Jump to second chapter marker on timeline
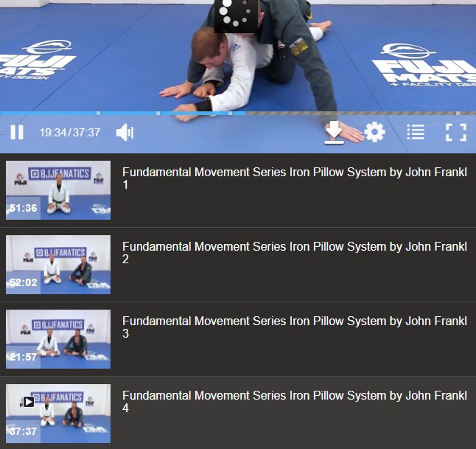The height and width of the screenshot is (449, 476). (x=158, y=114)
